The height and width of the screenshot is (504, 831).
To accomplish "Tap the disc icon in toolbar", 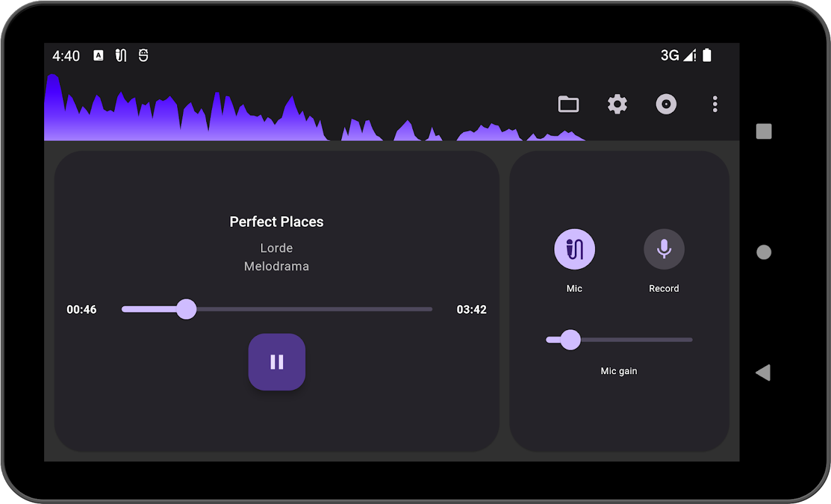I will pyautogui.click(x=666, y=104).
